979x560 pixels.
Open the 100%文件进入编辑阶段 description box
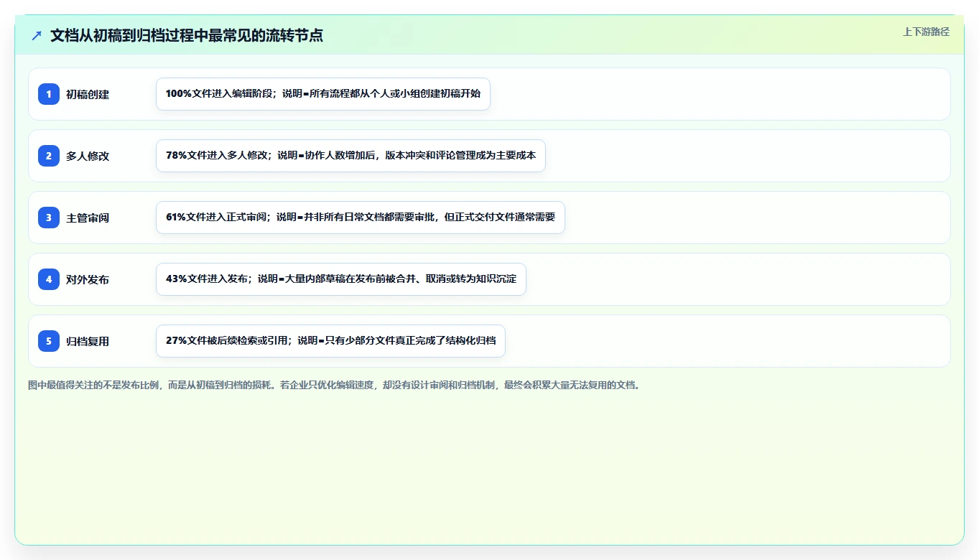[x=323, y=94]
